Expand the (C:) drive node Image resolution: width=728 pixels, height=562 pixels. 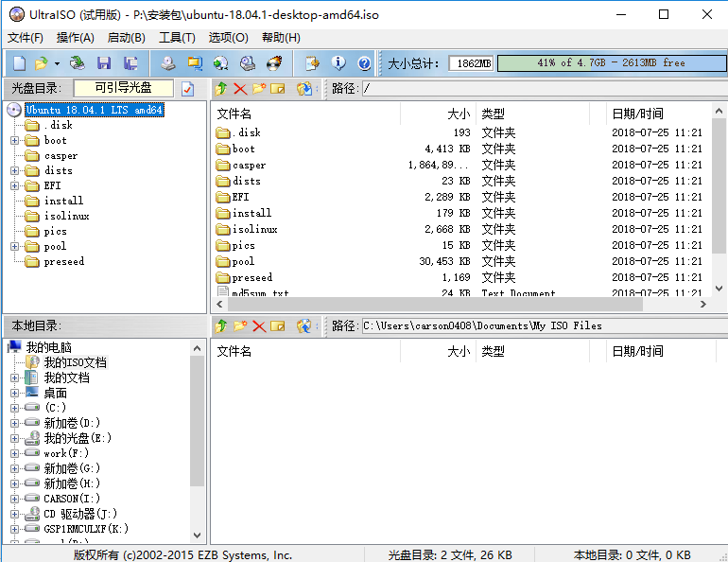14,408
